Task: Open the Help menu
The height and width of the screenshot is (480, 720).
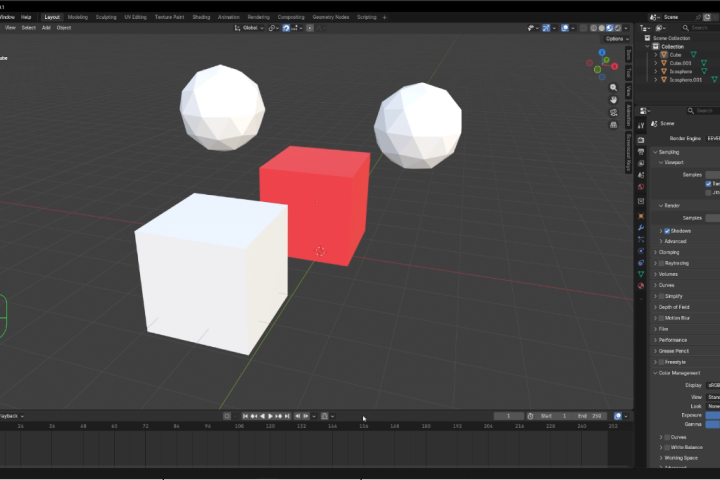Action: pyautogui.click(x=26, y=17)
